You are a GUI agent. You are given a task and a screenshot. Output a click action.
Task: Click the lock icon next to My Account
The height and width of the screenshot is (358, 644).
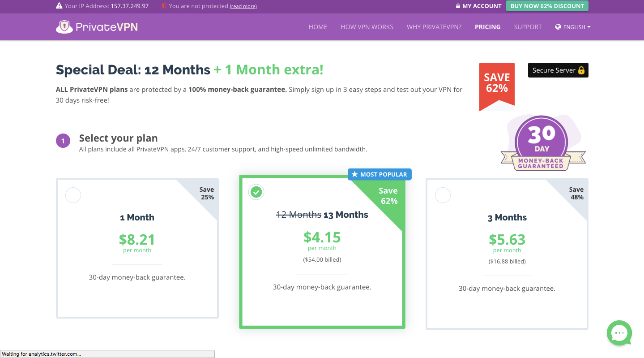point(458,6)
